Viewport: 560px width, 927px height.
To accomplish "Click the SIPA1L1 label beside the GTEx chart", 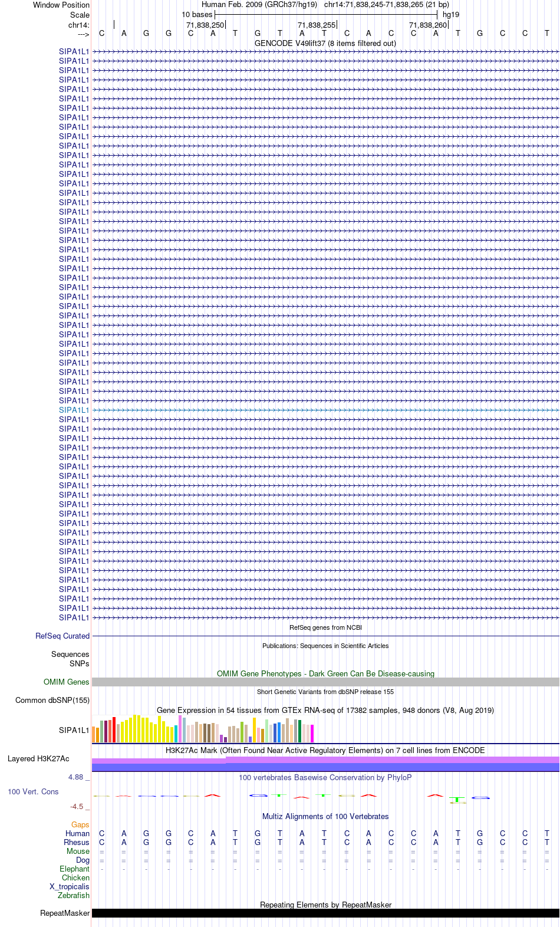I will click(x=74, y=730).
